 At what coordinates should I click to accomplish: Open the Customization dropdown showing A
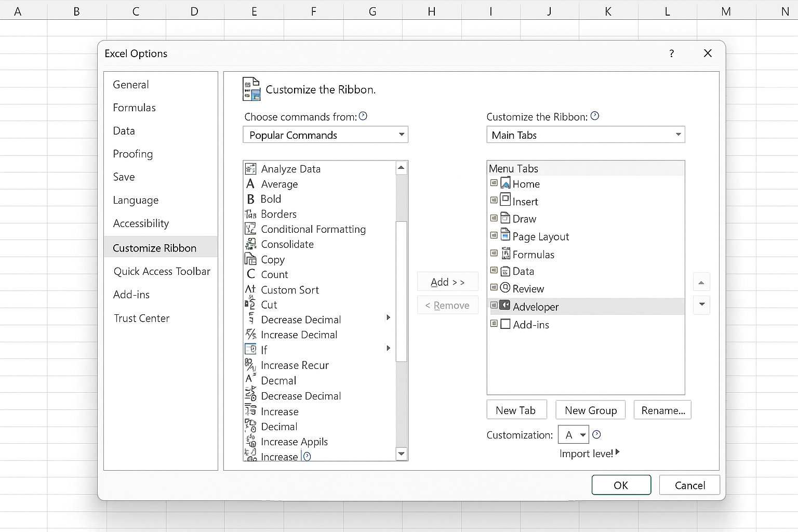point(574,434)
